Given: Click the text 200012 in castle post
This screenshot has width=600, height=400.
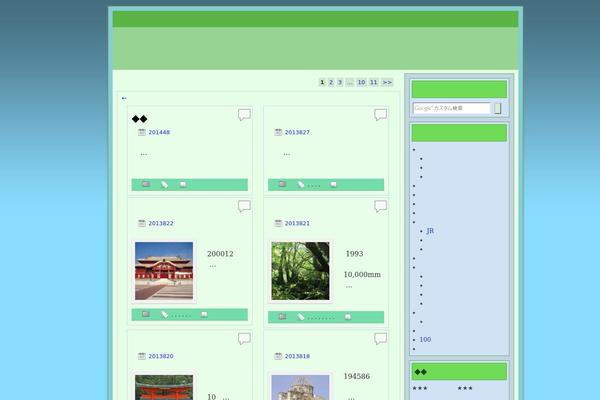Looking at the screenshot, I should coord(220,254).
